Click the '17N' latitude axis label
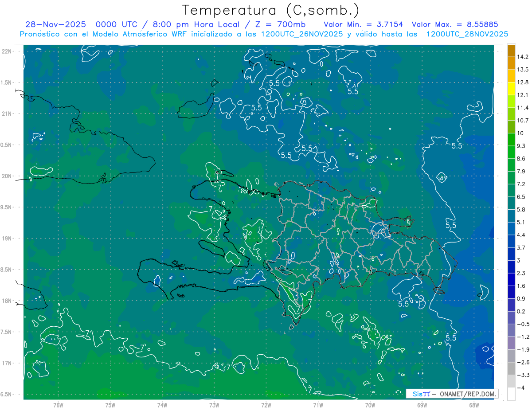 (7, 363)
